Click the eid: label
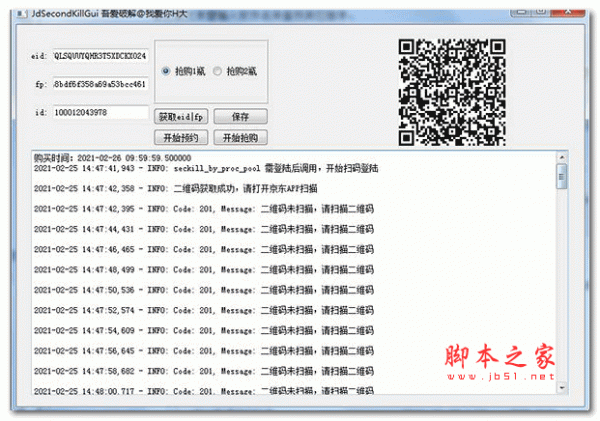This screenshot has height=421, width=600. pos(39,56)
